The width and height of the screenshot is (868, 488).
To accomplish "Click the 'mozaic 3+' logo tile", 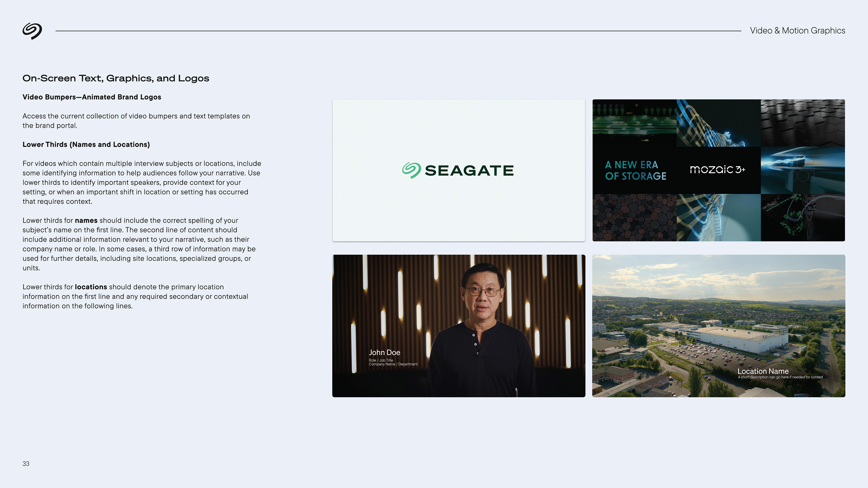I will pos(718,170).
